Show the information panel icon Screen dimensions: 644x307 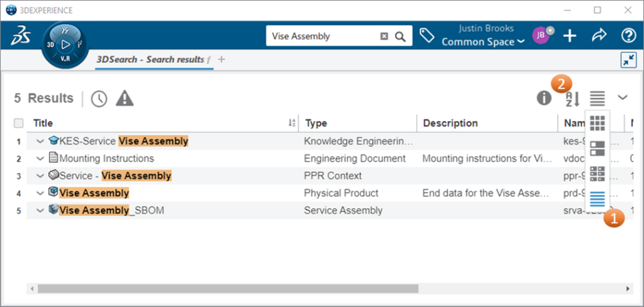(543, 98)
